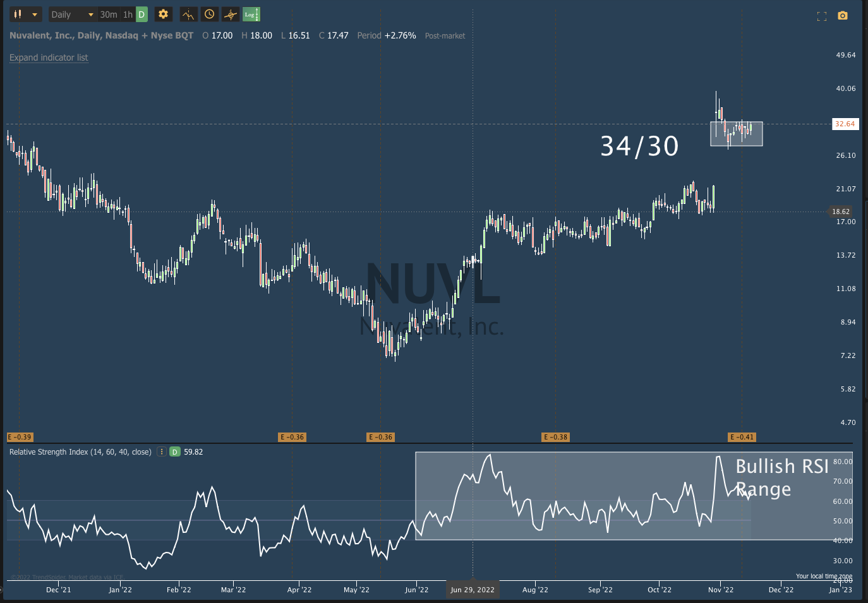Viewport: 868px width, 603px height.
Task: Click the 49.64 price axis label
Action: [x=846, y=55]
